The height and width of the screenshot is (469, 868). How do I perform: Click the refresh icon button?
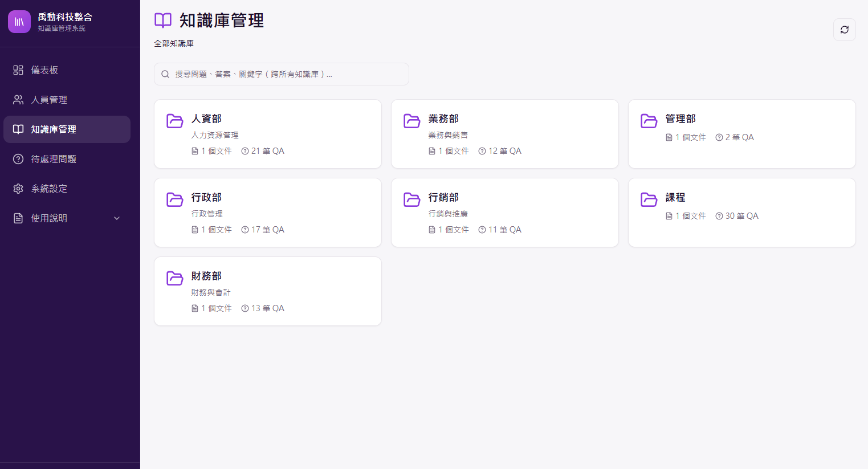(845, 30)
